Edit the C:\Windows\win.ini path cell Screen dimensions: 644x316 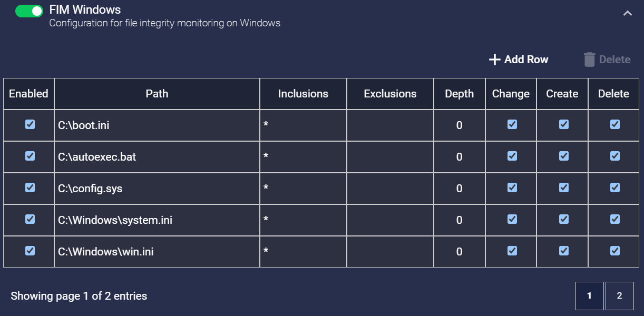(157, 252)
